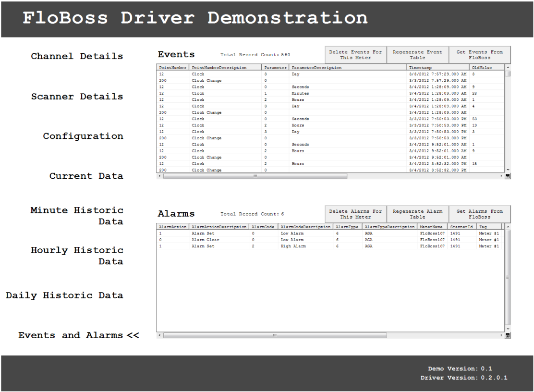Screen dimensions: 534x392
Task: Click Alarms table corner options icon
Action: tap(508, 335)
